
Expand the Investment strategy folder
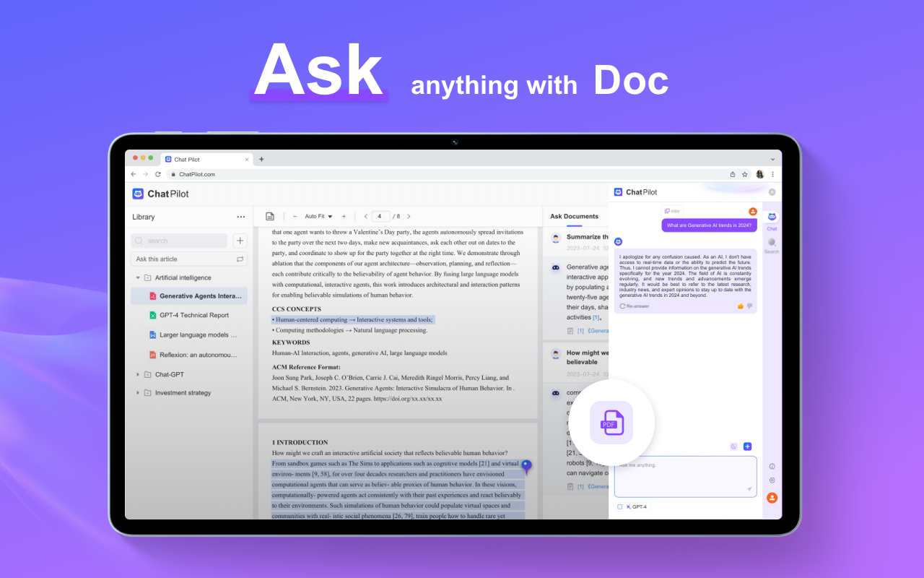[138, 393]
